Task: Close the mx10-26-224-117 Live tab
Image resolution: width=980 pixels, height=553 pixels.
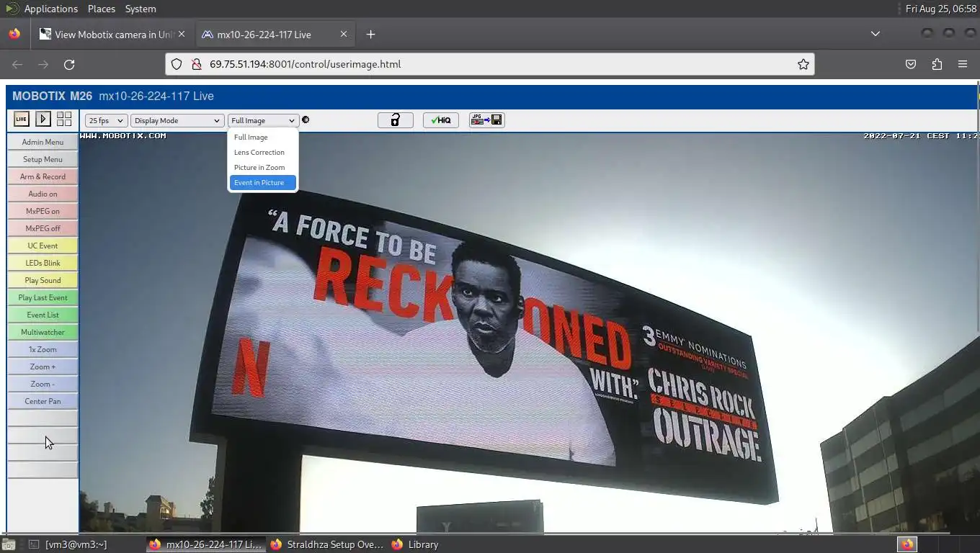Action: click(x=344, y=34)
